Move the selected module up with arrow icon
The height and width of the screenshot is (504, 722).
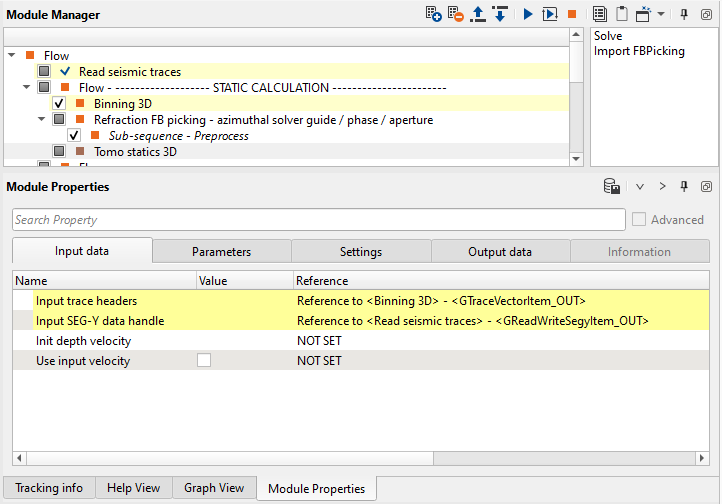[478, 15]
